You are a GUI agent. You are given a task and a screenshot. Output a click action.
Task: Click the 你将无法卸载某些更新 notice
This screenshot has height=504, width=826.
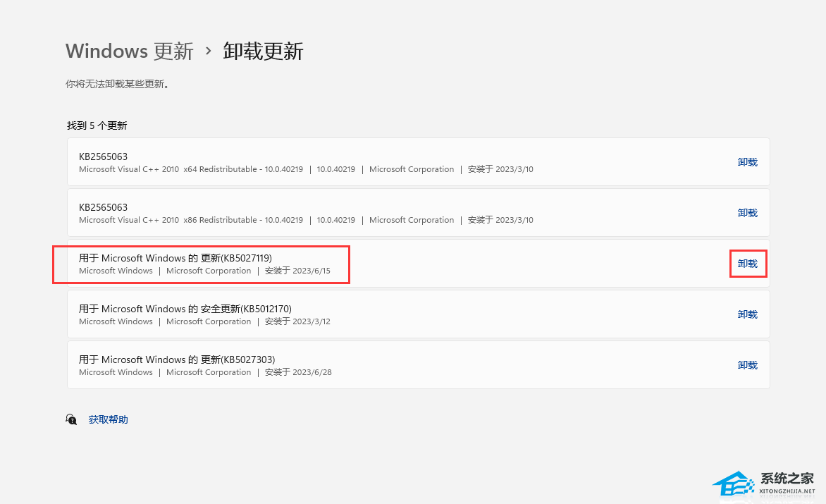click(x=117, y=84)
